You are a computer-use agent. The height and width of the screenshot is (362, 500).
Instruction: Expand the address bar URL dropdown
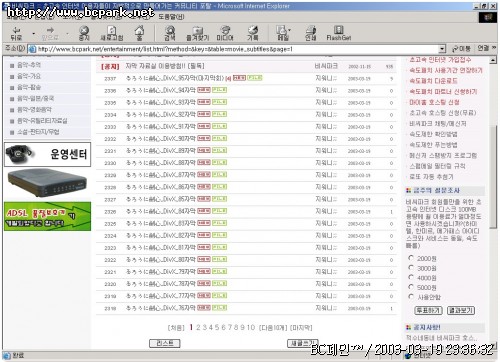(x=442, y=49)
